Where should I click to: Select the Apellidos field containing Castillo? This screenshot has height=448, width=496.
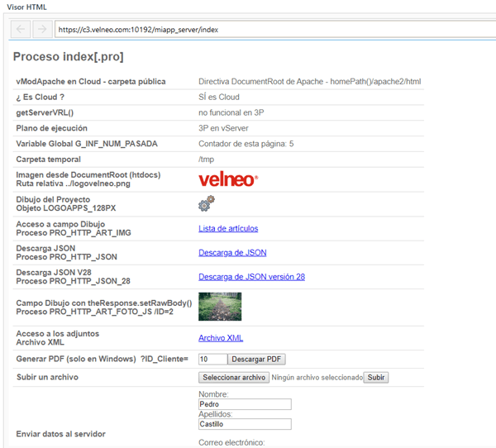coord(245,424)
